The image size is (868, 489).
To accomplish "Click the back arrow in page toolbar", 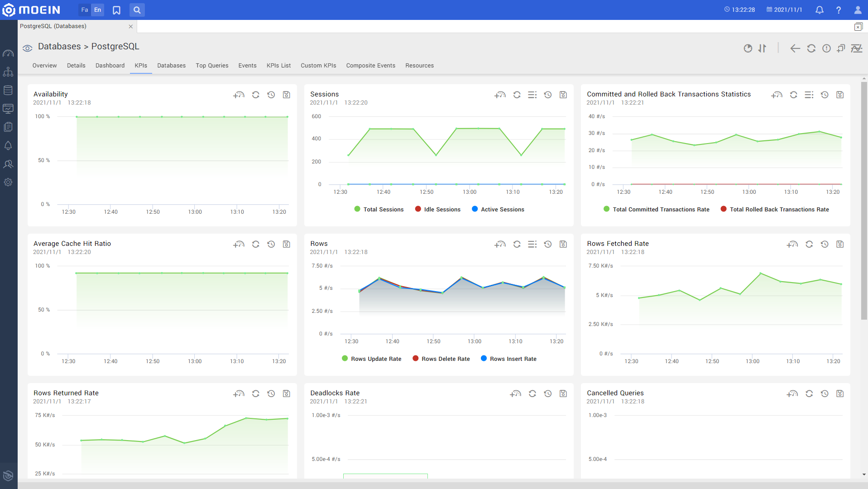I will pos(795,48).
